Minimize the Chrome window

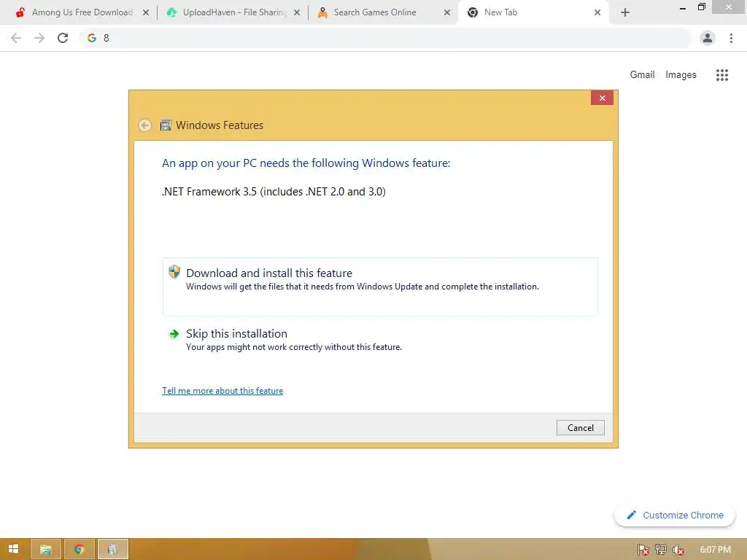[x=682, y=7]
